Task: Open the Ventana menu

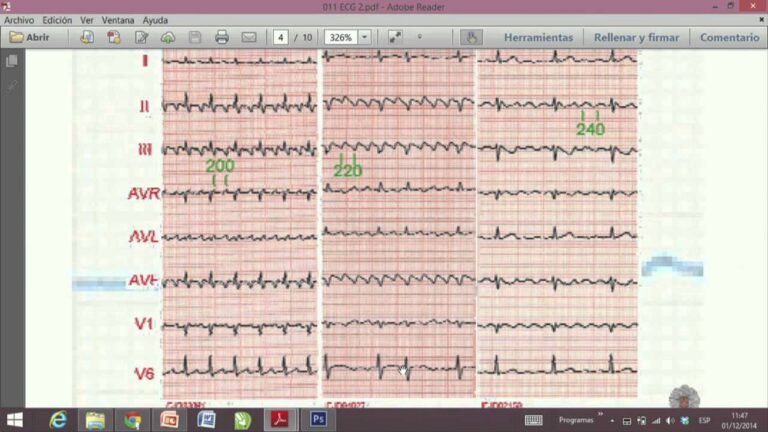Action: pyautogui.click(x=118, y=20)
